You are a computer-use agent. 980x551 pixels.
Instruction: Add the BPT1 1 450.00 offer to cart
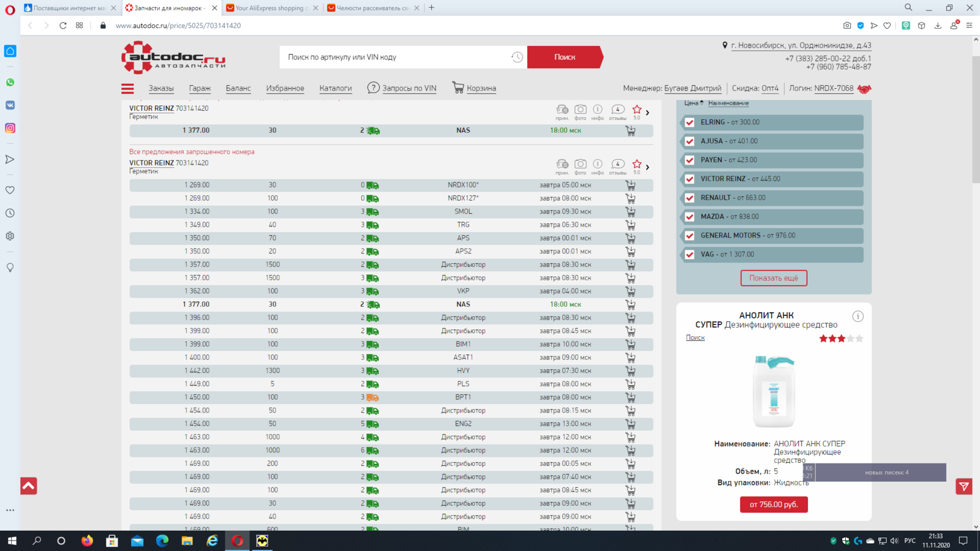[x=630, y=397]
